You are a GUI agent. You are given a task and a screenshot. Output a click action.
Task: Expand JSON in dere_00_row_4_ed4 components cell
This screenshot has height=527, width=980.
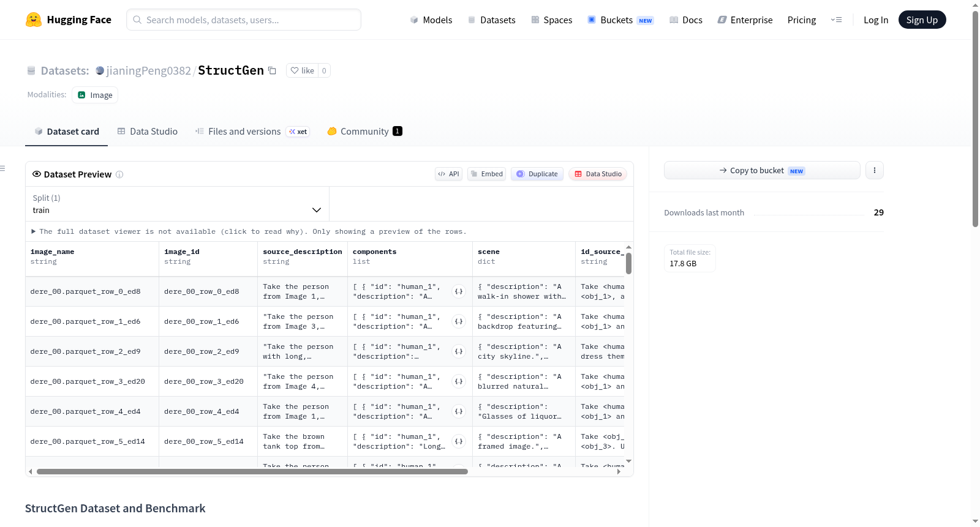(x=459, y=411)
